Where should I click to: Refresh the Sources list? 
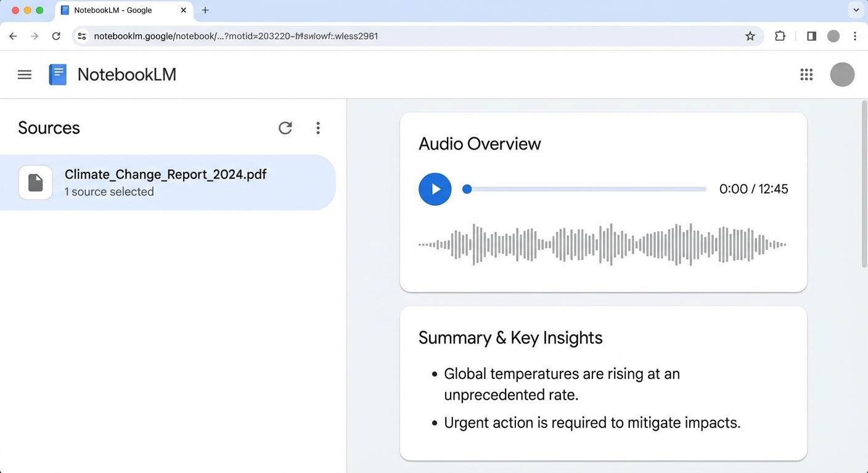(x=285, y=127)
